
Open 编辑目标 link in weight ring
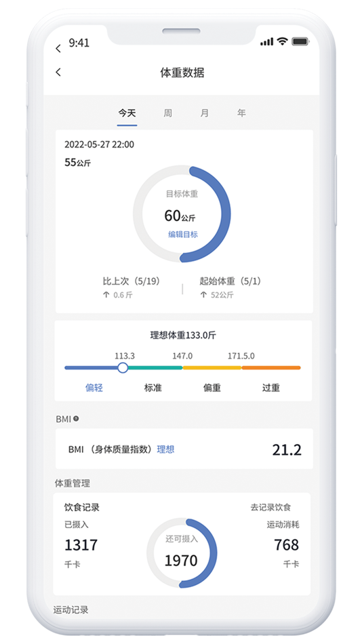point(183,235)
